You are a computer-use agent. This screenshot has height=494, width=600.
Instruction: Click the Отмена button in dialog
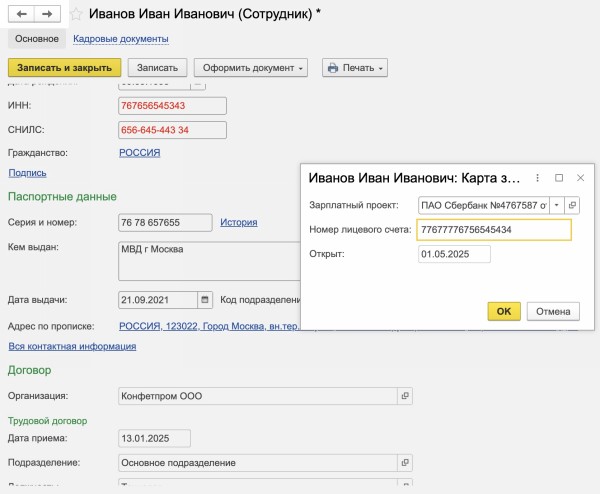(553, 311)
